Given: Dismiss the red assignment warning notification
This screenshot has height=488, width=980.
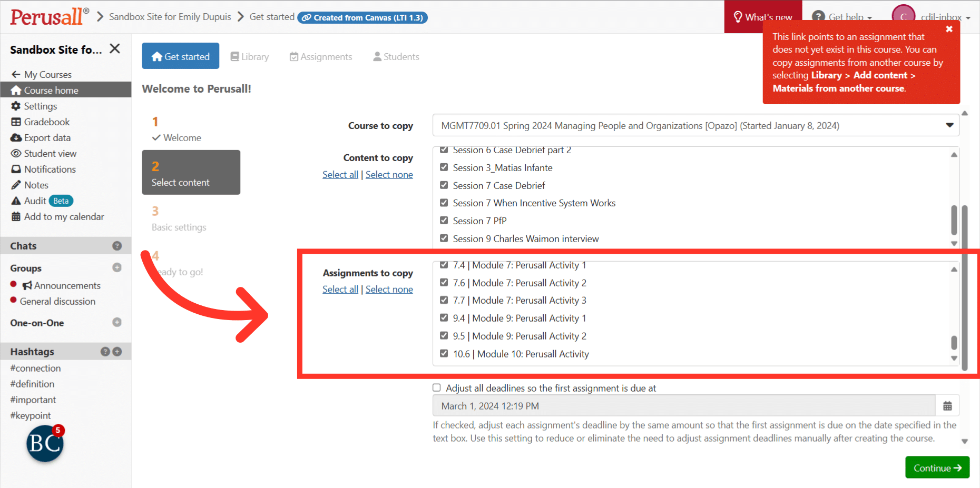Looking at the screenshot, I should (949, 29).
